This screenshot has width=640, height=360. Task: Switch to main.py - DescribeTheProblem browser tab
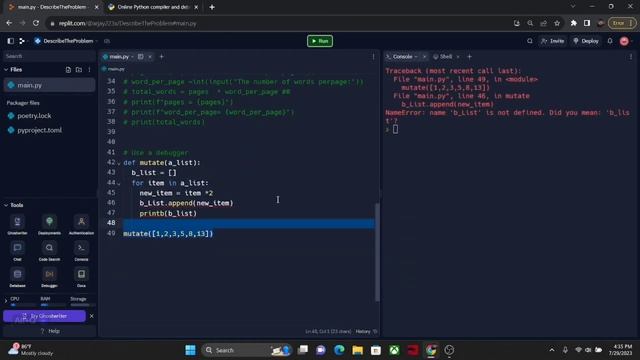52,7
